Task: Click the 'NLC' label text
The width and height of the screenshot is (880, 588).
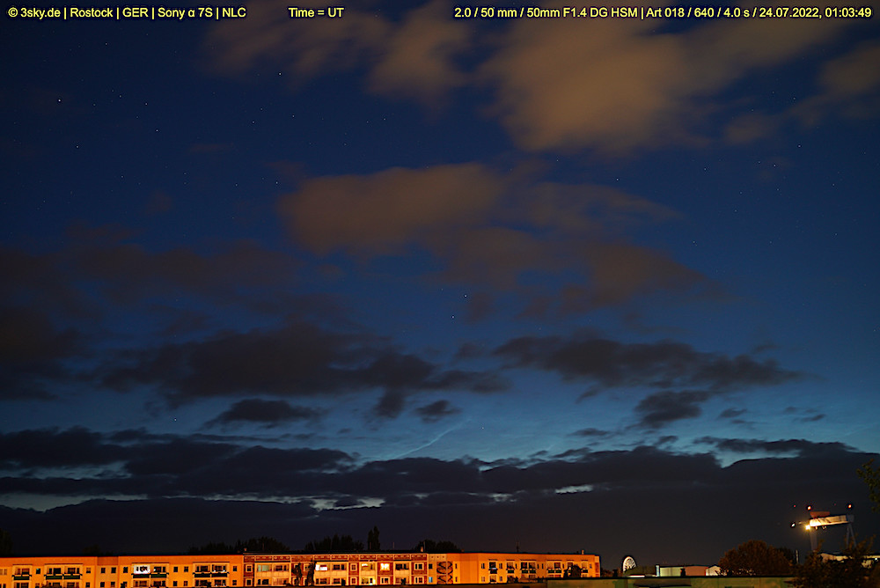Action: 234,12
